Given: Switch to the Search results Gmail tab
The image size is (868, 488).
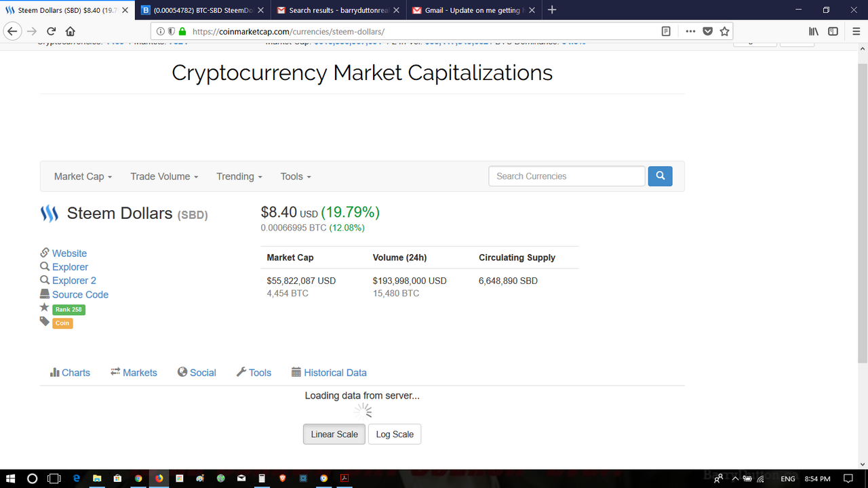Looking at the screenshot, I should [x=338, y=10].
